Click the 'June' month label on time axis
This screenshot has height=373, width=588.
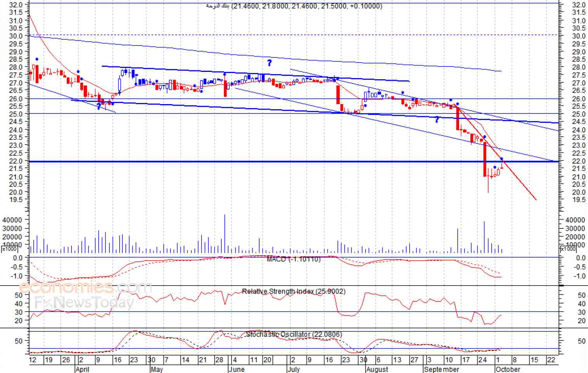(237, 369)
